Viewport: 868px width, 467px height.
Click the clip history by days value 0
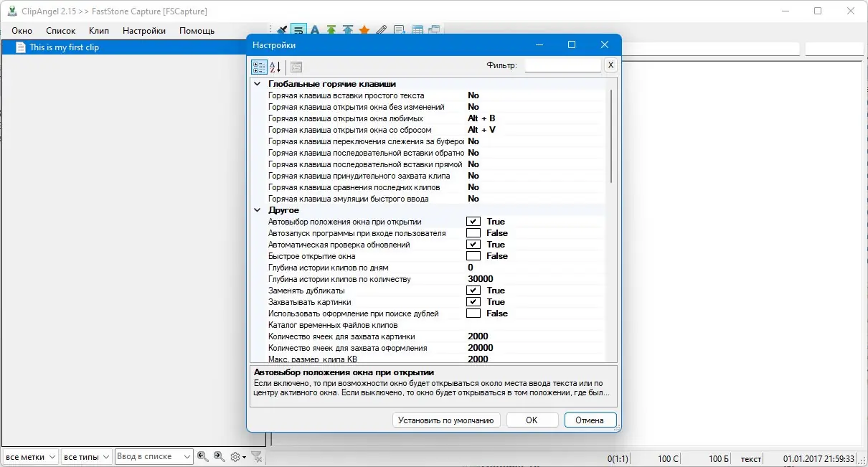point(471,268)
